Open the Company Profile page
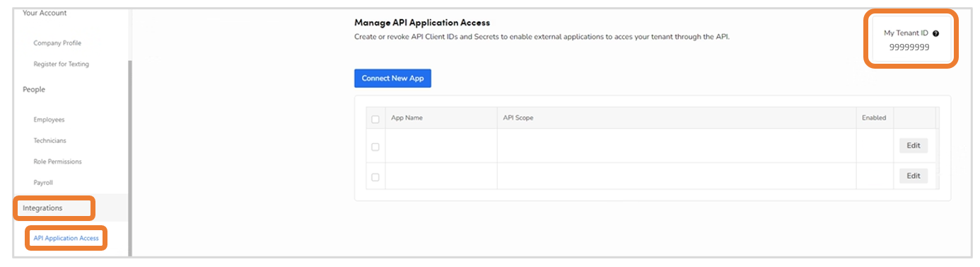 tap(57, 43)
